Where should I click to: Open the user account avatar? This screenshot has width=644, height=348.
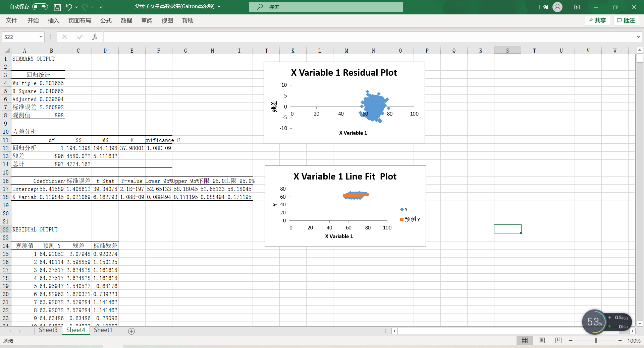pos(557,7)
